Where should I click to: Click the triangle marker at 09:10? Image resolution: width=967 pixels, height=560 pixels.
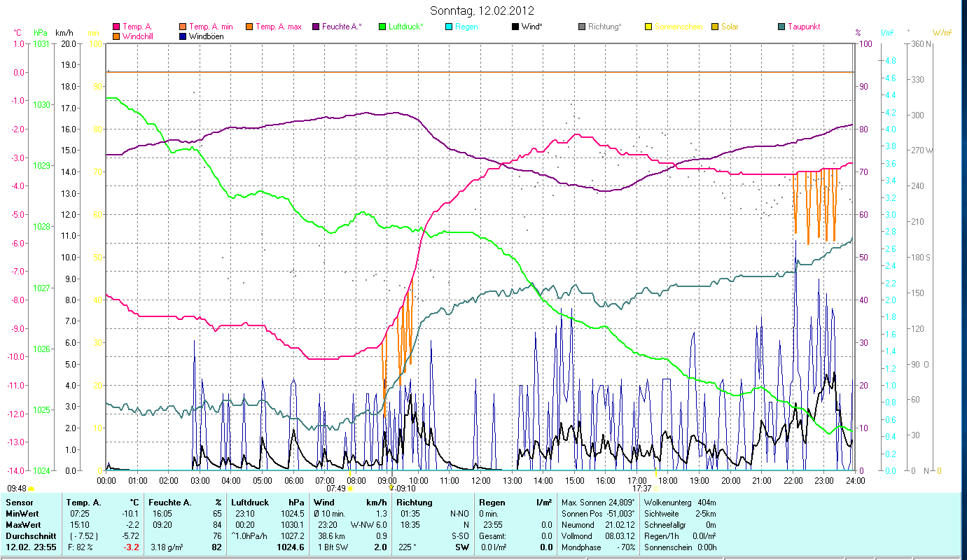click(x=391, y=488)
